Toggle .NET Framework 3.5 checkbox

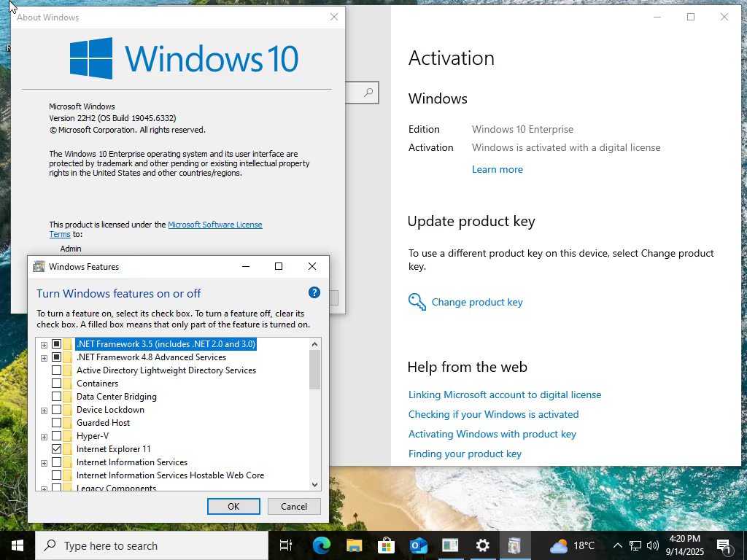pyautogui.click(x=56, y=344)
